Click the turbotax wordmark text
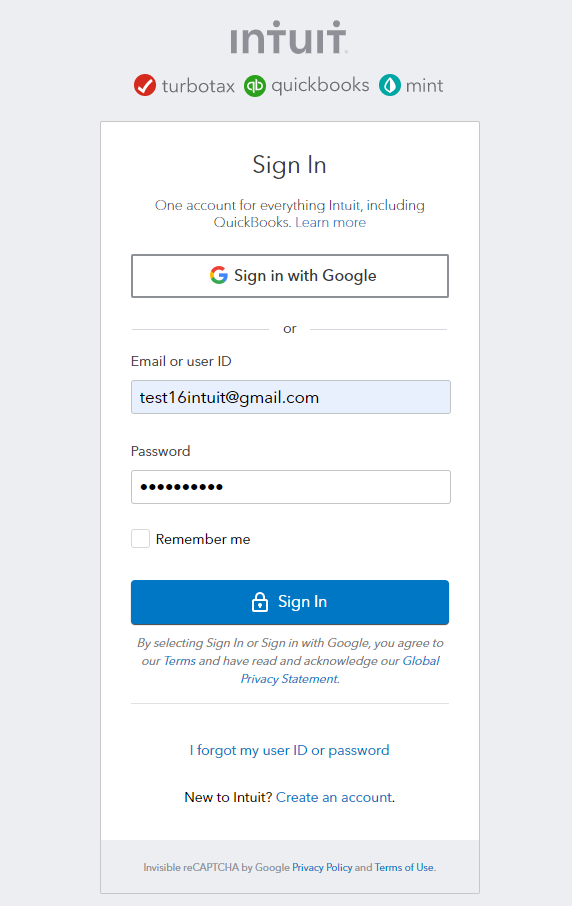The width and height of the screenshot is (572, 906). click(x=198, y=86)
